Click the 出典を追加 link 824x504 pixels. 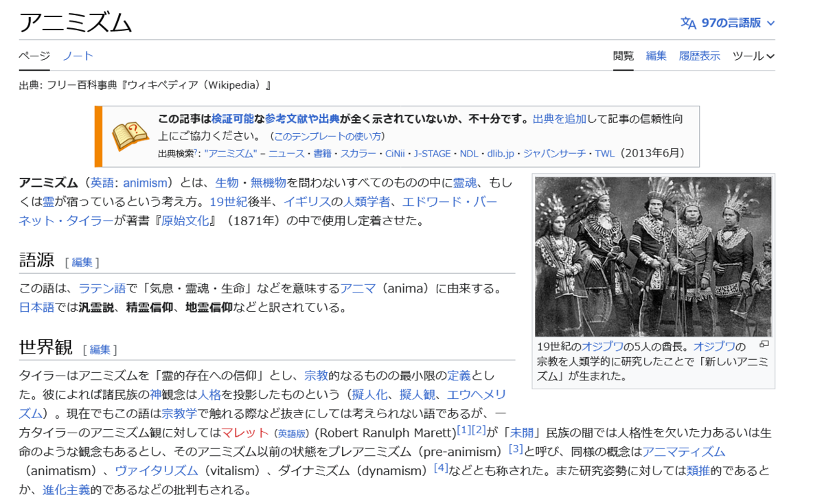click(x=560, y=119)
